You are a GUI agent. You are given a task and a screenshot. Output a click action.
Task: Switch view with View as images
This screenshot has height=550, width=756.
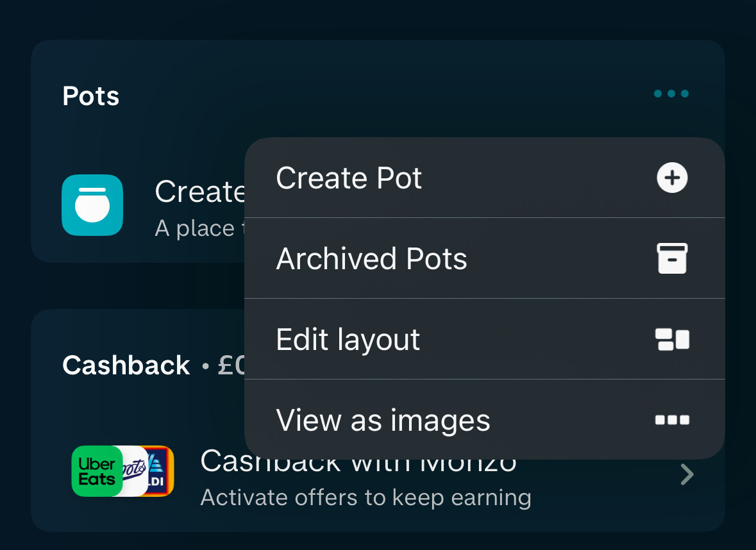485,419
